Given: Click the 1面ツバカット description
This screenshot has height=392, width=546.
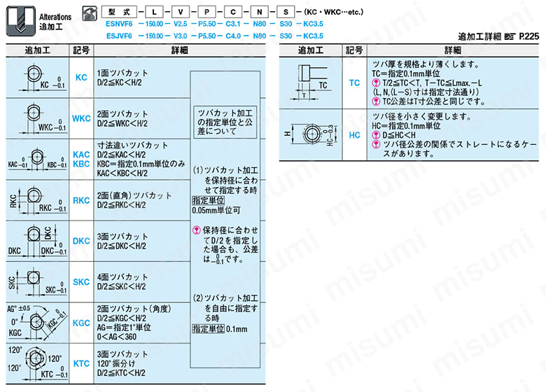Looking at the screenshot, I should click(122, 73).
